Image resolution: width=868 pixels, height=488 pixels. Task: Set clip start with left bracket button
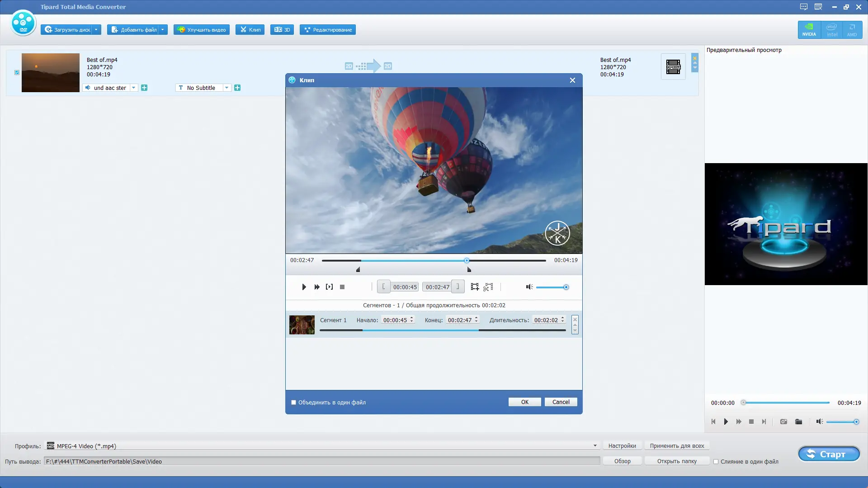coord(383,286)
